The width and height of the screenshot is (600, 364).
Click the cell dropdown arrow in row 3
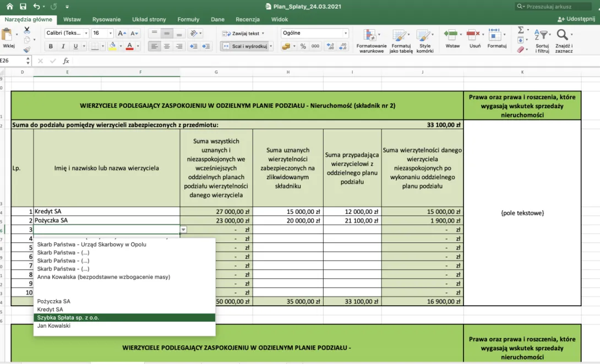click(x=184, y=229)
